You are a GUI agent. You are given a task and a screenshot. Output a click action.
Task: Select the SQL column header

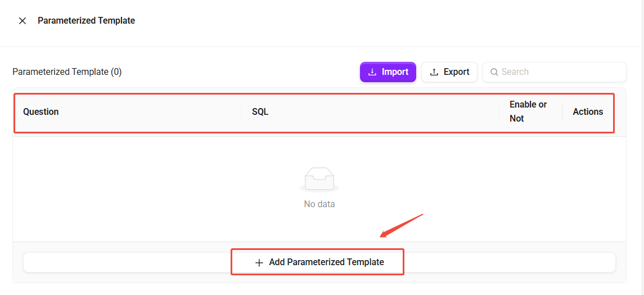click(x=260, y=111)
